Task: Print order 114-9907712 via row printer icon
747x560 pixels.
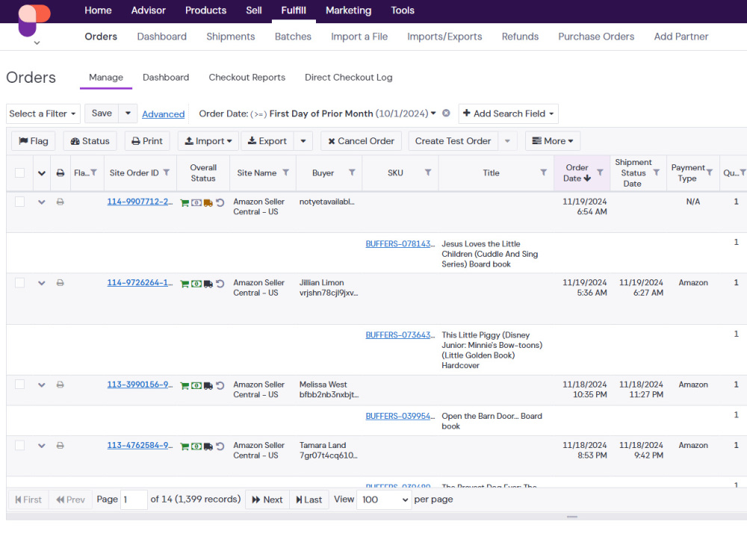Action: (x=60, y=202)
